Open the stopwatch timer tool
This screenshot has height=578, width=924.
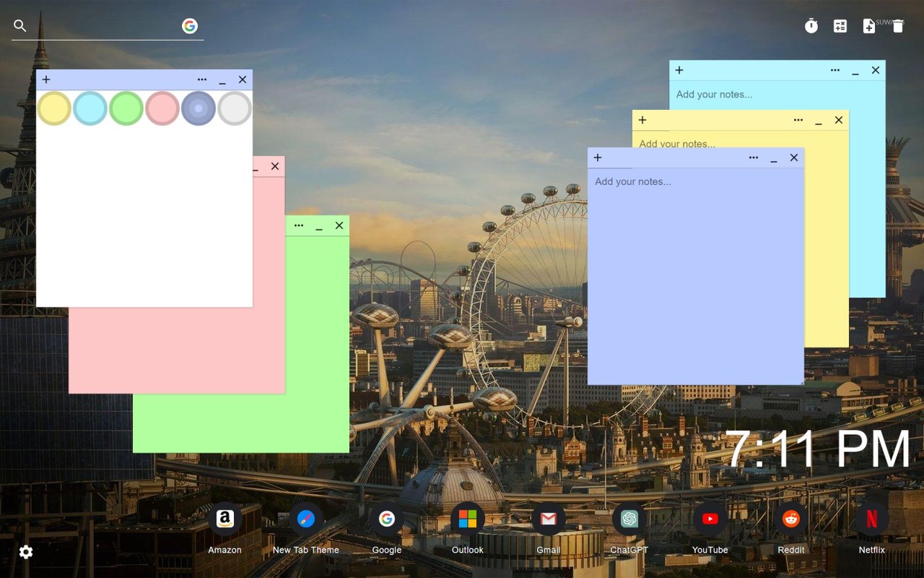[811, 26]
